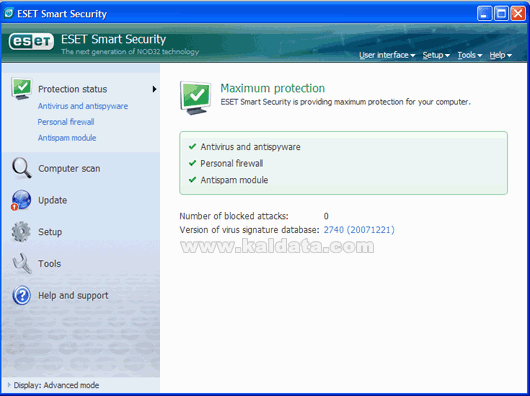The width and height of the screenshot is (530, 396).
Task: Click the ESET title bar app icon
Action: 8,13
